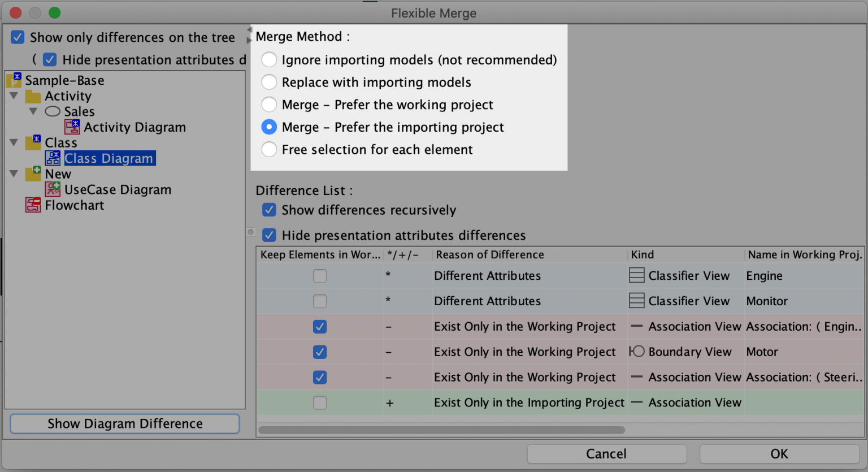Viewport: 868px width, 472px height.
Task: Click the Sample-Base project icon
Action: pyautogui.click(x=14, y=80)
